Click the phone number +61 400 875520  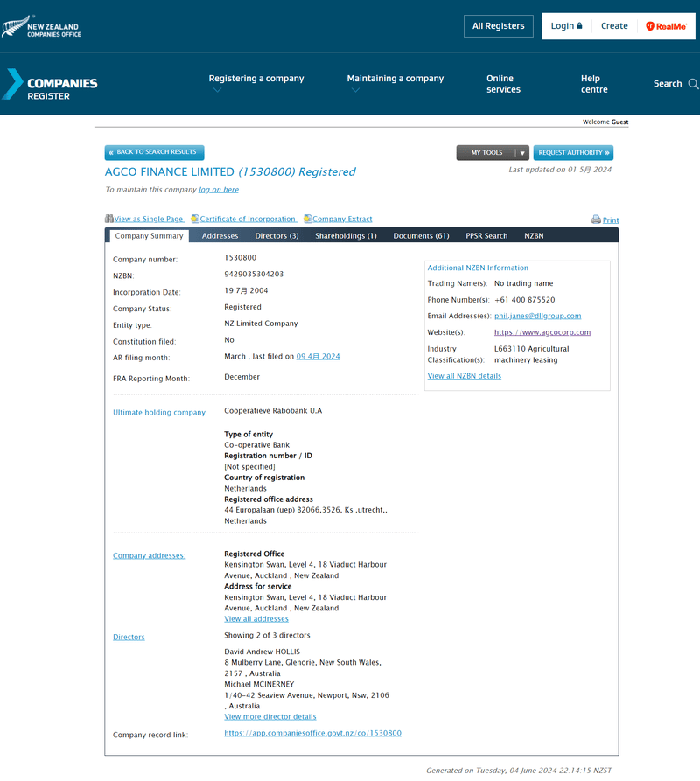pyautogui.click(x=525, y=300)
